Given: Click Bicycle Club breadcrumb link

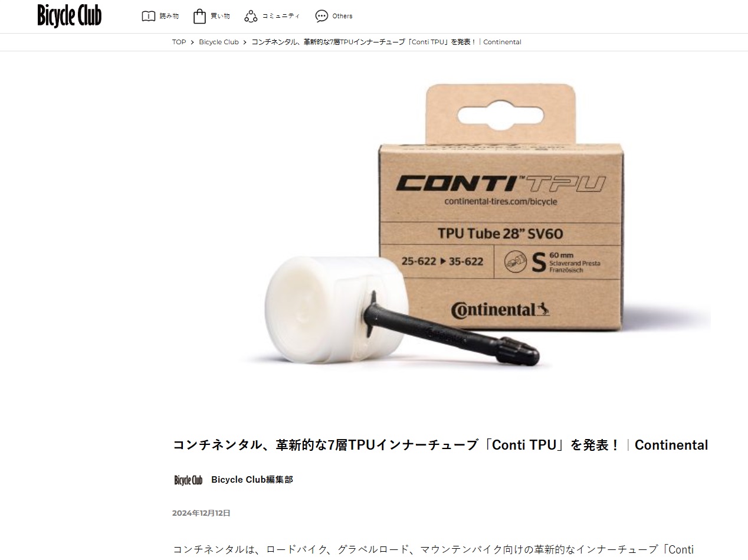Looking at the screenshot, I should pyautogui.click(x=219, y=42).
